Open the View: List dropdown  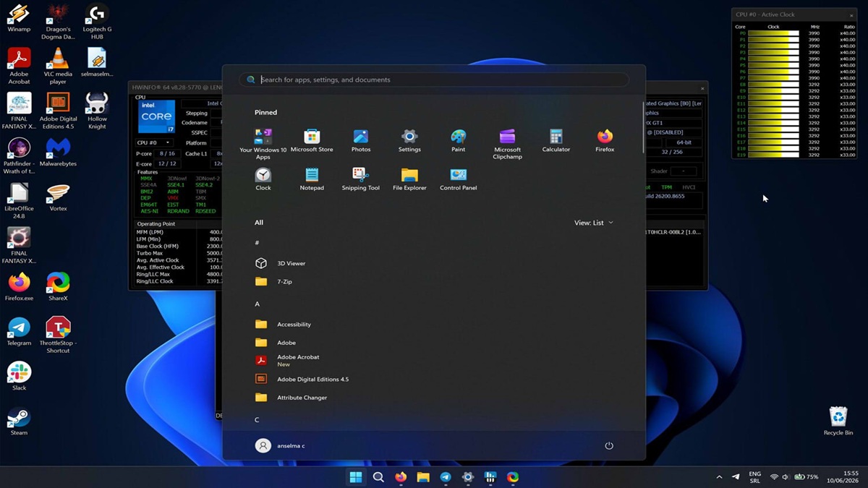tap(594, 223)
